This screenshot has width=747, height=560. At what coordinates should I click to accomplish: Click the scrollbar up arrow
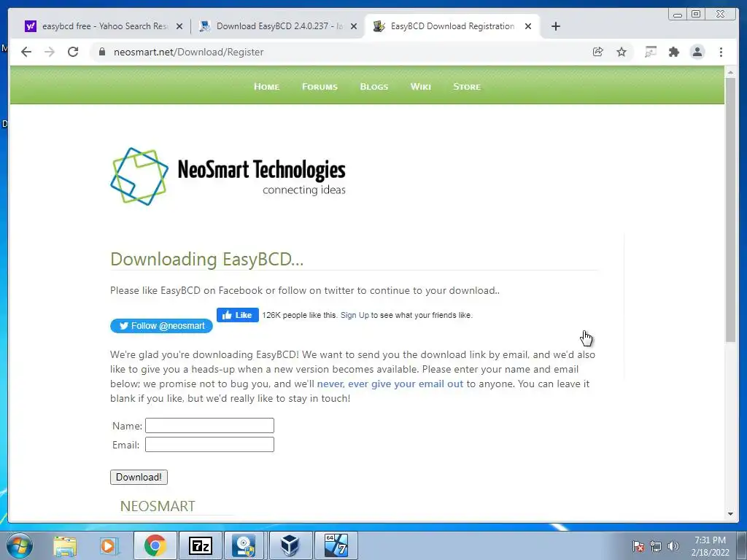pos(730,72)
